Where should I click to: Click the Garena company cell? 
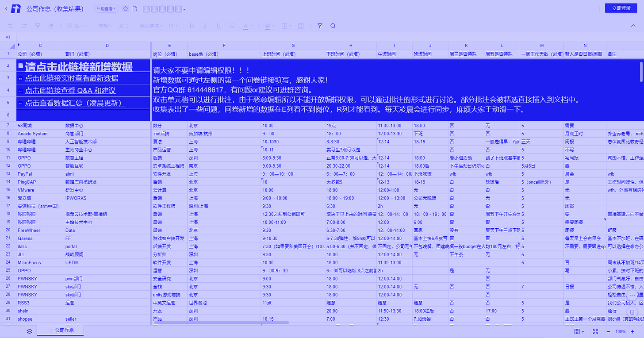pyautogui.click(x=40, y=238)
